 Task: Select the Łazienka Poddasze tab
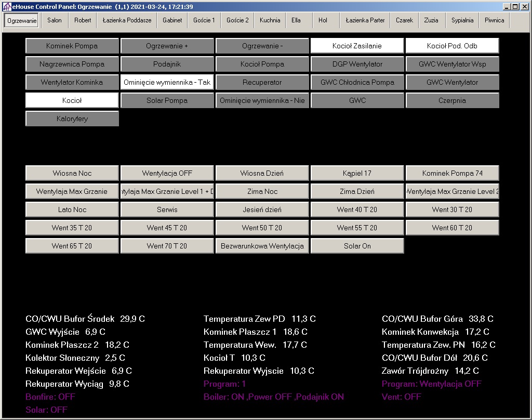click(127, 20)
